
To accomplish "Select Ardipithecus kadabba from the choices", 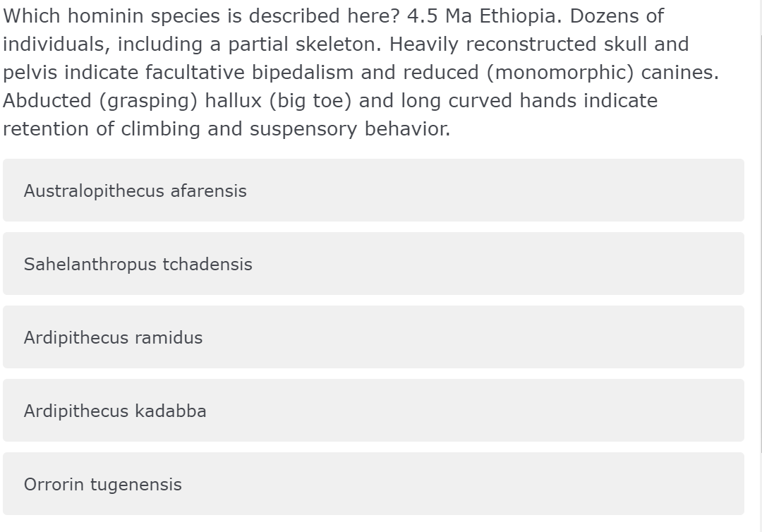I will (115, 411).
